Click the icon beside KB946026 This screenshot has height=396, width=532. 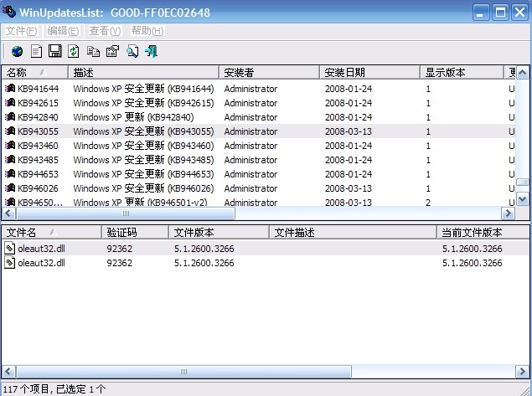click(x=10, y=188)
